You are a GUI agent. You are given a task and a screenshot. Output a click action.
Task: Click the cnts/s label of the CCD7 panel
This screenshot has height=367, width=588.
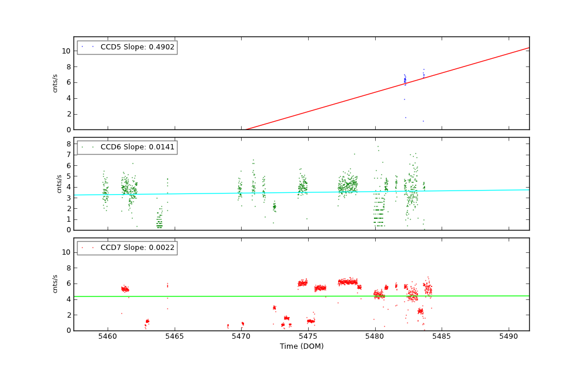[x=55, y=283]
